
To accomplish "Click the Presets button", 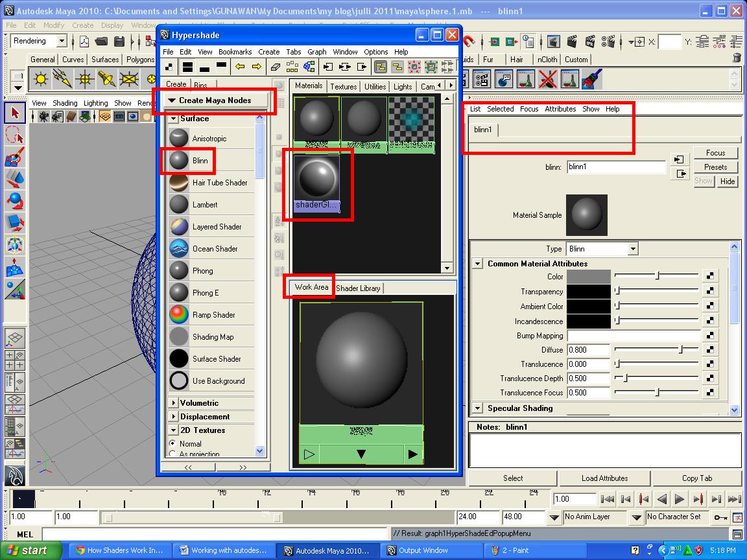I will click(x=715, y=167).
